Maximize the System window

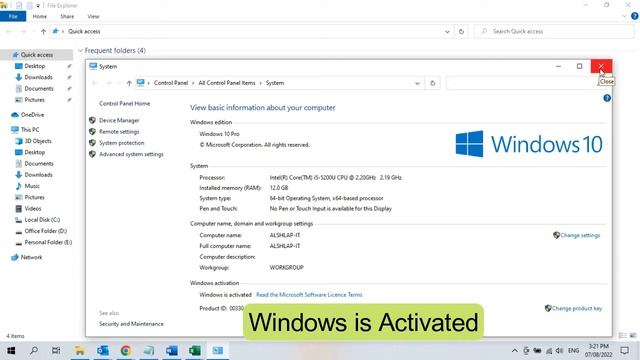coord(579,67)
